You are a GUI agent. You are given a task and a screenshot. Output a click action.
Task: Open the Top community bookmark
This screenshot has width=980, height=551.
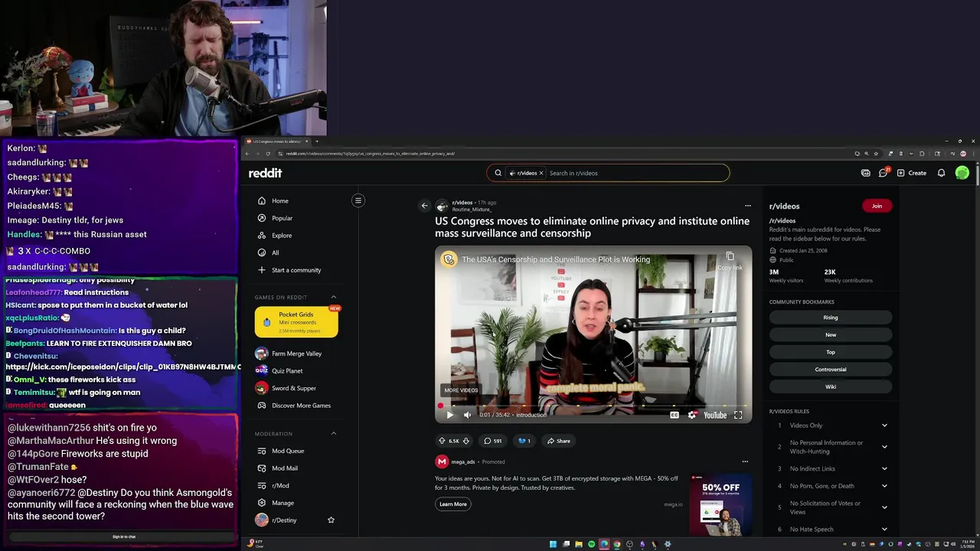[831, 352]
